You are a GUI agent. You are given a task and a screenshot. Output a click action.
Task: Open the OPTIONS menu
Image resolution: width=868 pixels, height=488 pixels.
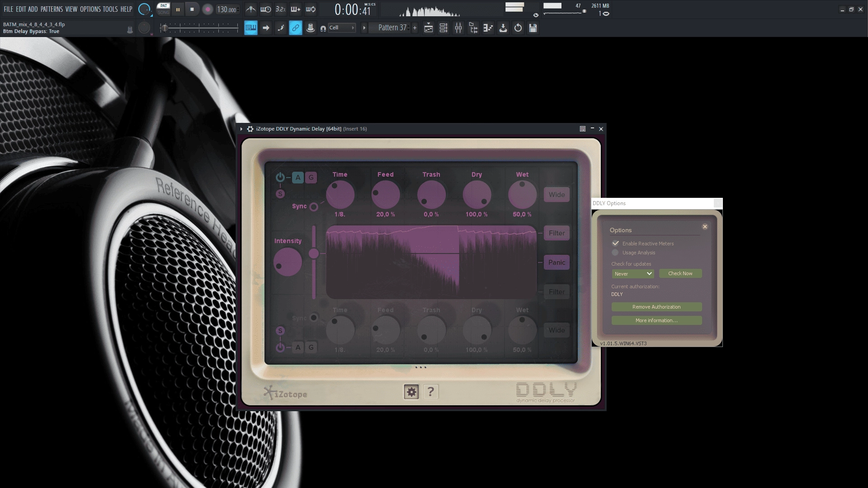(x=90, y=9)
